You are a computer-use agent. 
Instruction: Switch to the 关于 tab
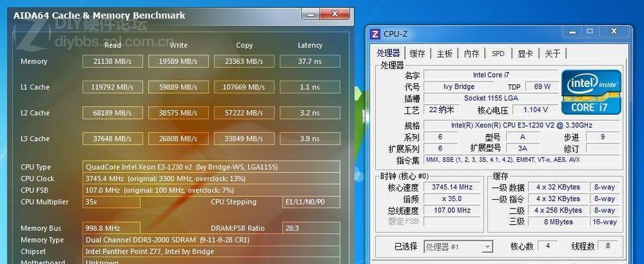(x=552, y=53)
